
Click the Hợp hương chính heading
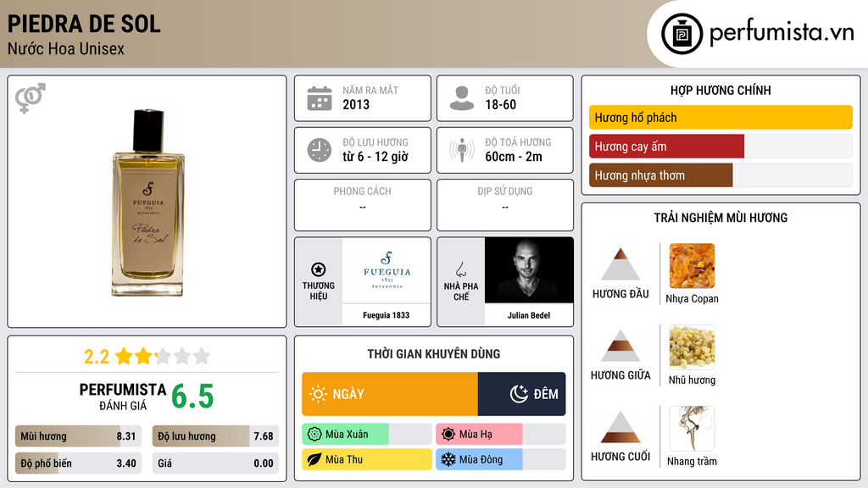[x=721, y=90]
